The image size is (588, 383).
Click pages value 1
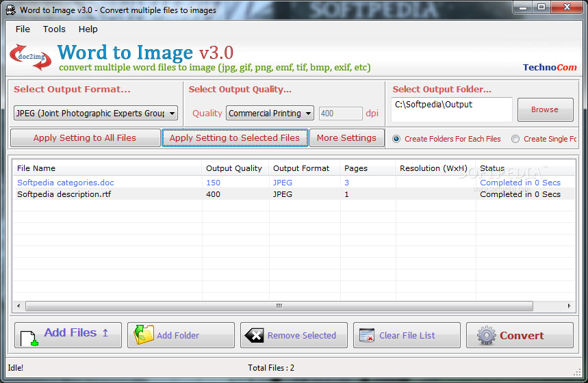click(x=346, y=194)
